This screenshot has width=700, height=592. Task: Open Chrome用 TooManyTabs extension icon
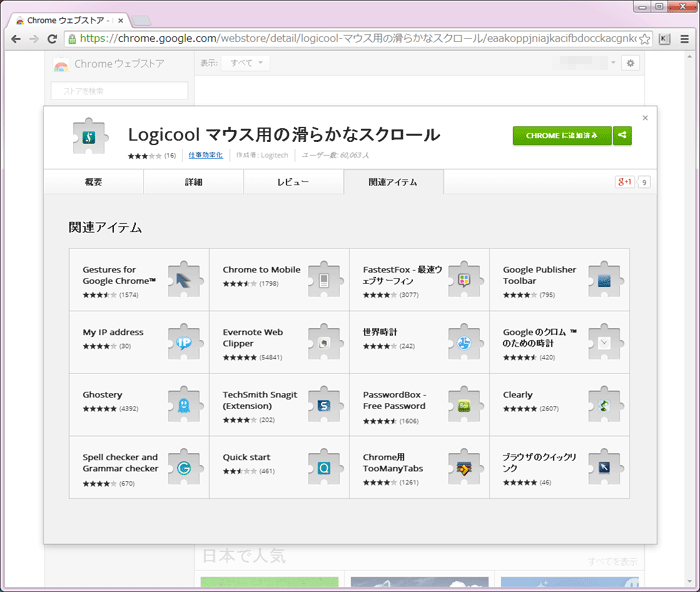click(x=465, y=467)
